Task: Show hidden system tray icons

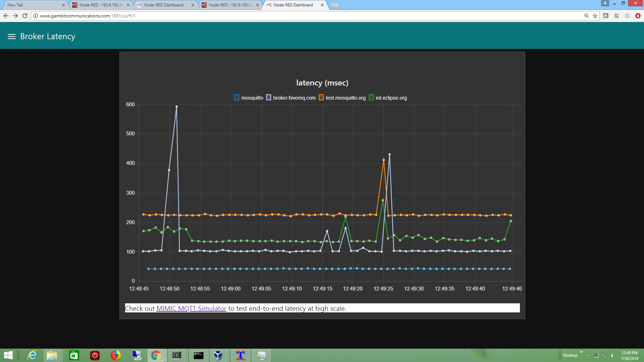Action: 588,356
